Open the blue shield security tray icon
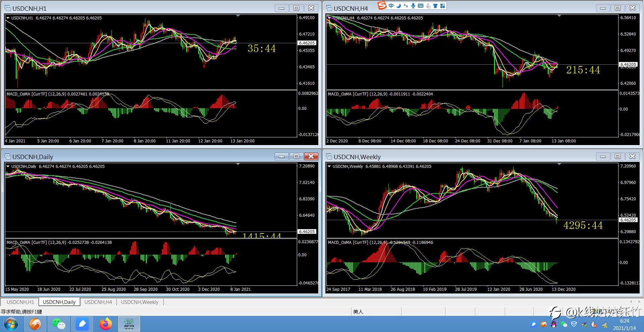This screenshot has height=332, width=644. pos(574,324)
